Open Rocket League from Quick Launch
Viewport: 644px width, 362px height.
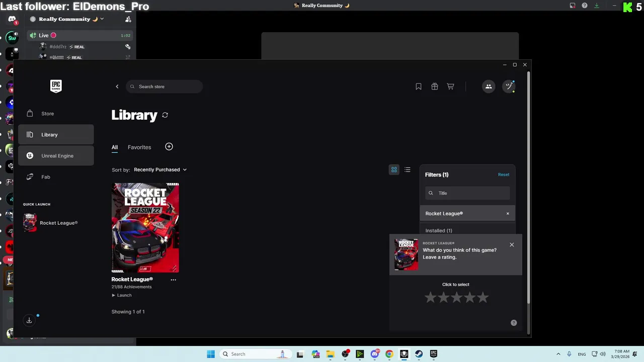[50, 223]
